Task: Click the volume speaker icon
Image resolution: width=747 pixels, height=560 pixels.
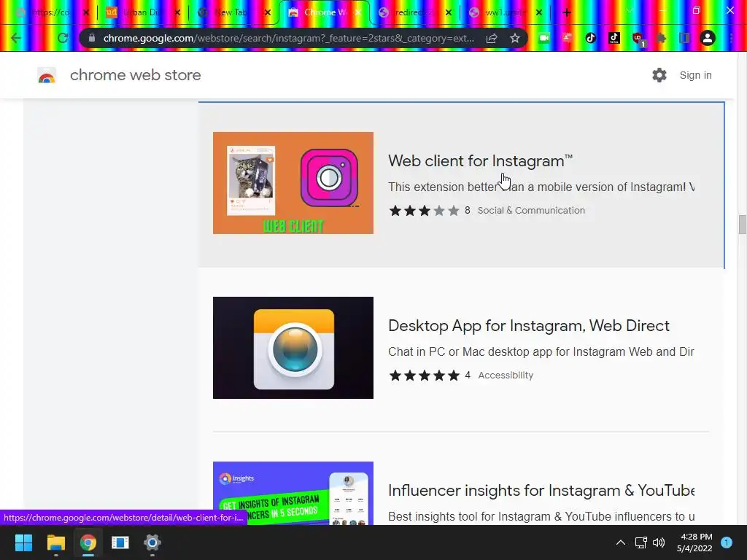Action: 659,542
